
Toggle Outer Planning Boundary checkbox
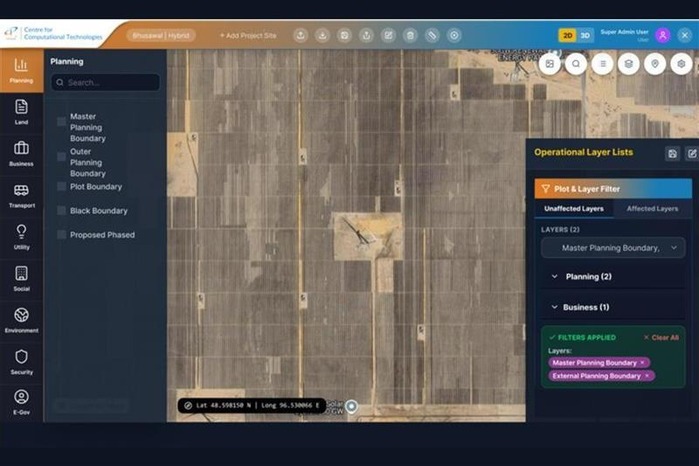62,157
